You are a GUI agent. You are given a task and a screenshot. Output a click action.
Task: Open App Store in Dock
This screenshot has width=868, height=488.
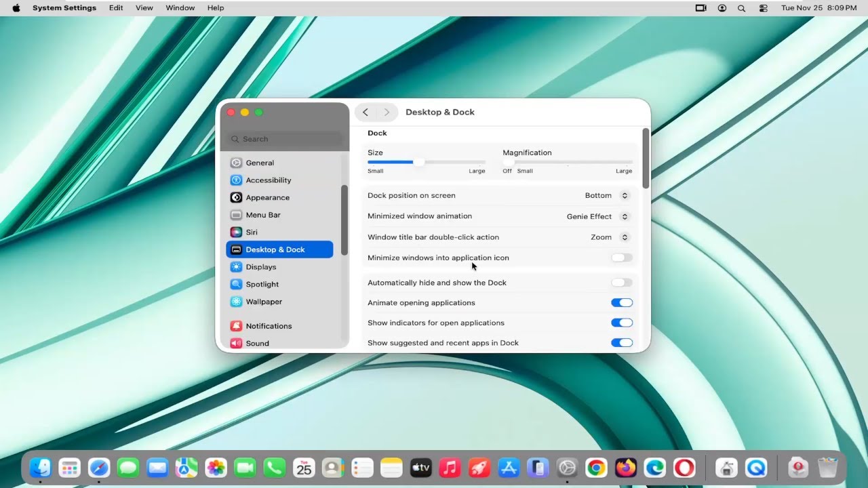click(509, 468)
